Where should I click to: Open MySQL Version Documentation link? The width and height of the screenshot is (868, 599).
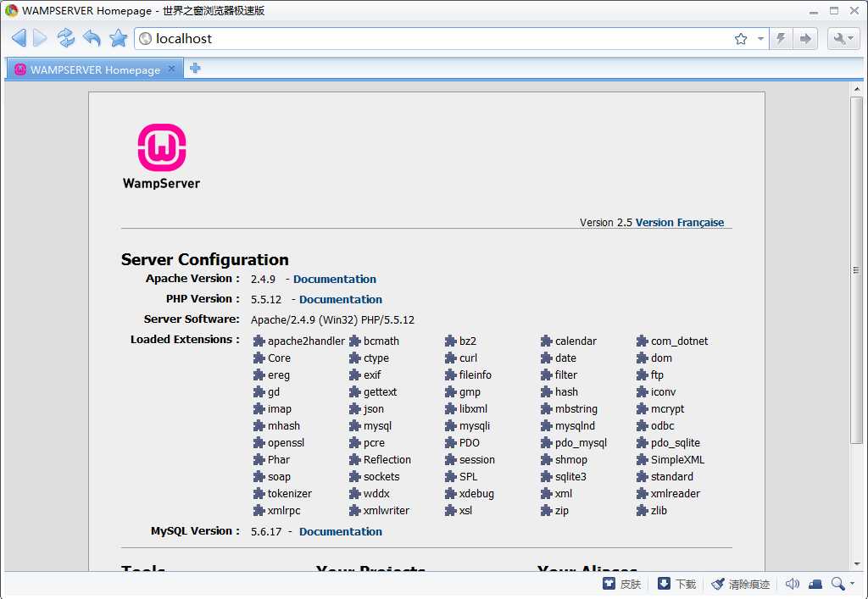click(341, 531)
